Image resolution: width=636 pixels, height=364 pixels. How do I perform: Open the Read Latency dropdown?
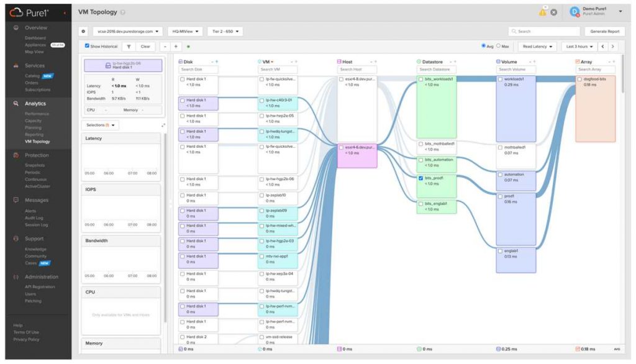coord(537,47)
